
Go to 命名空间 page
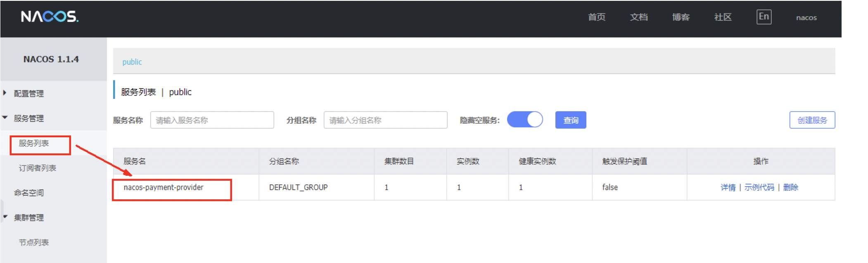click(29, 193)
